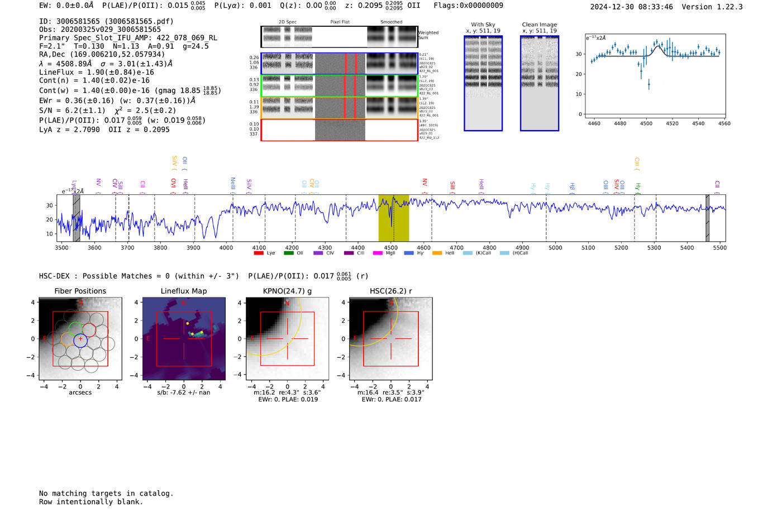The image size is (782, 532).
Task: Click the (H)CaII legend swatch
Action: point(504,253)
